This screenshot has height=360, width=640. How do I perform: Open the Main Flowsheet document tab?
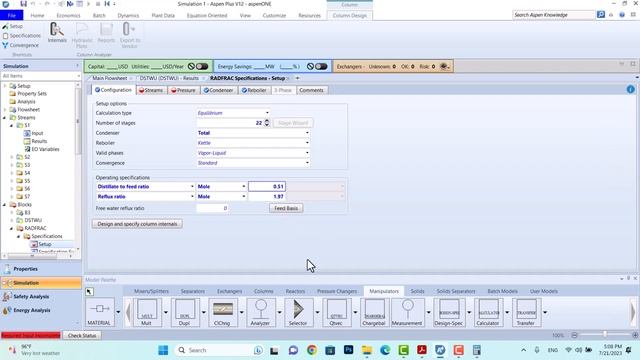point(109,78)
